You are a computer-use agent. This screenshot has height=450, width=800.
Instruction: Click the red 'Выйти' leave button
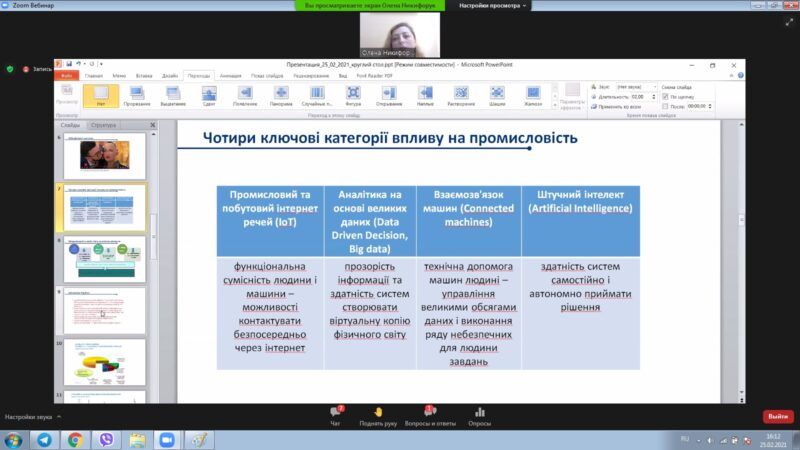point(777,416)
